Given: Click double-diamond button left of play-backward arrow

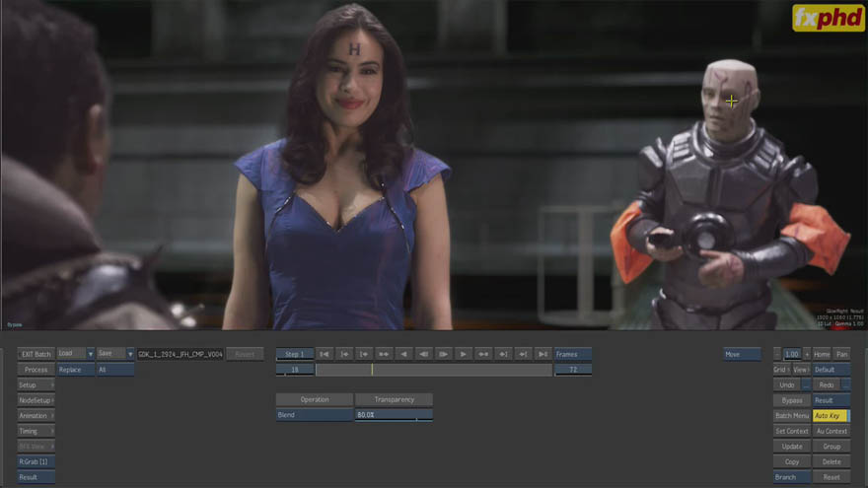Looking at the screenshot, I should tap(384, 354).
